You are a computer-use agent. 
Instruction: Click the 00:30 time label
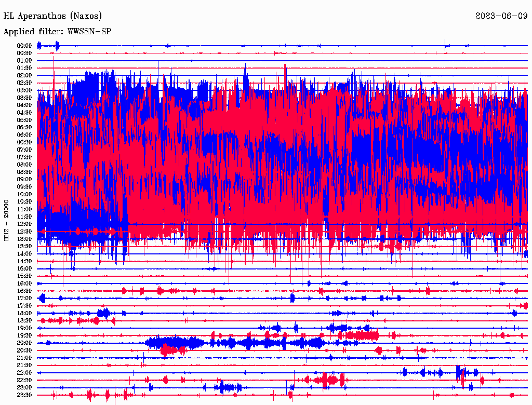click(24, 53)
